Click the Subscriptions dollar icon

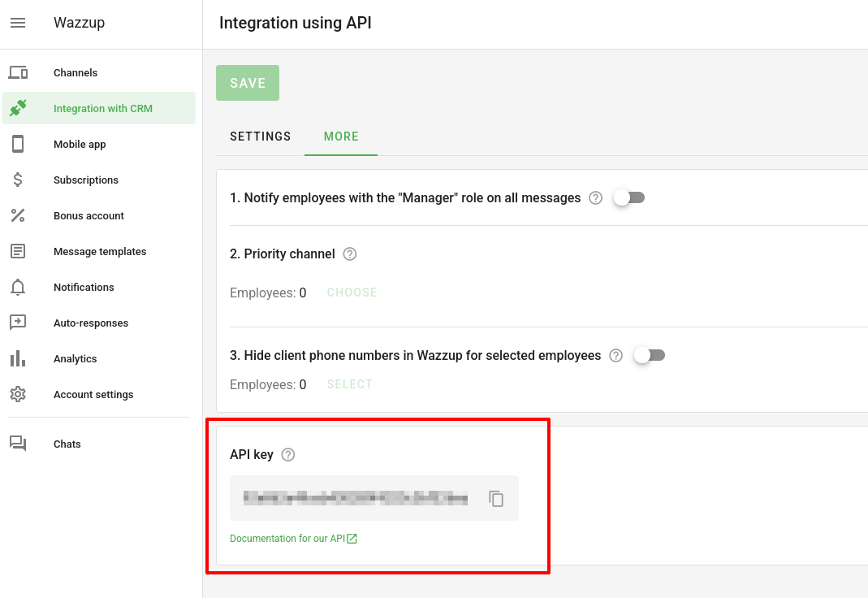(x=18, y=180)
